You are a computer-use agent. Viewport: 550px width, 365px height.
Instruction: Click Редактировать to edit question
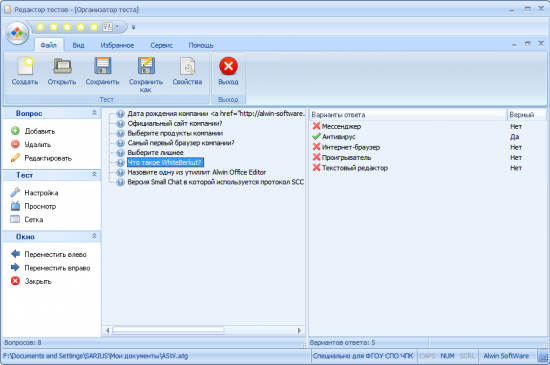coord(41,158)
